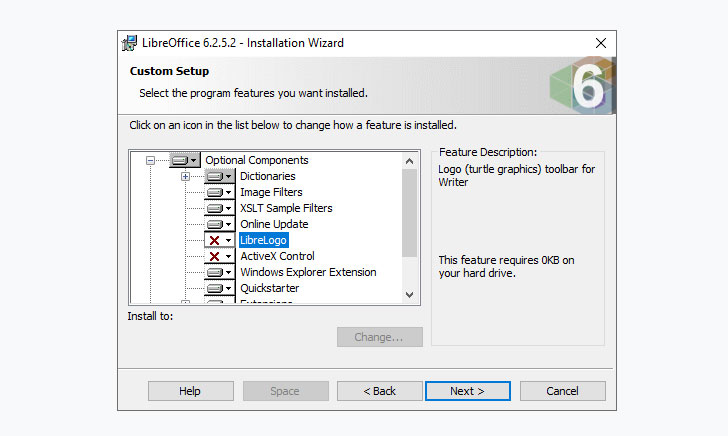Click the disabled Change... button
The width and height of the screenshot is (728, 436).
380,337
